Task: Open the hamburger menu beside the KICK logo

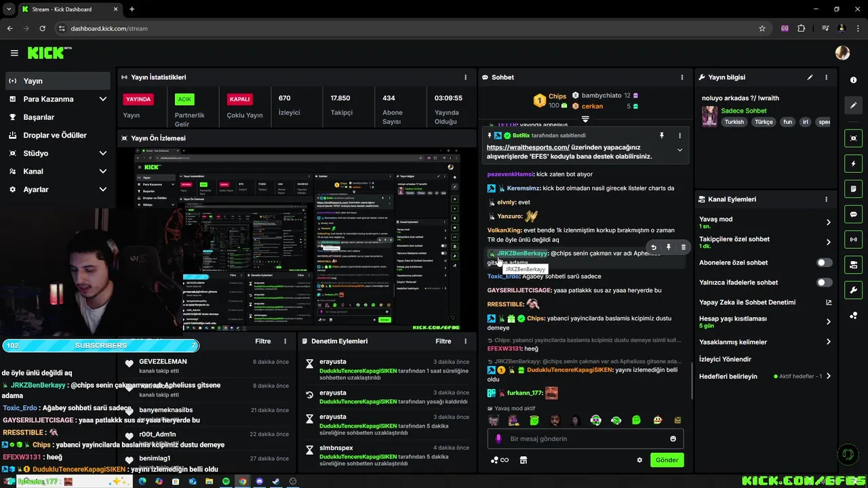Action: 14,53
